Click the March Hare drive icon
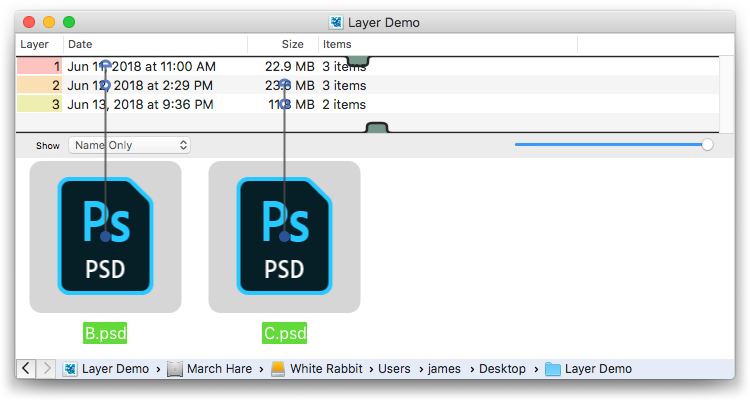The image size is (750, 400). point(175,369)
